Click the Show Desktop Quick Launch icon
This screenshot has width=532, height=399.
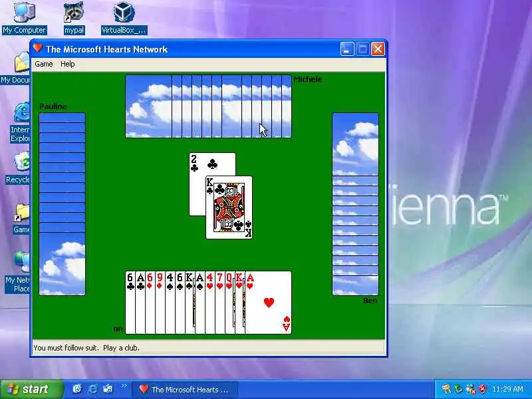click(108, 389)
